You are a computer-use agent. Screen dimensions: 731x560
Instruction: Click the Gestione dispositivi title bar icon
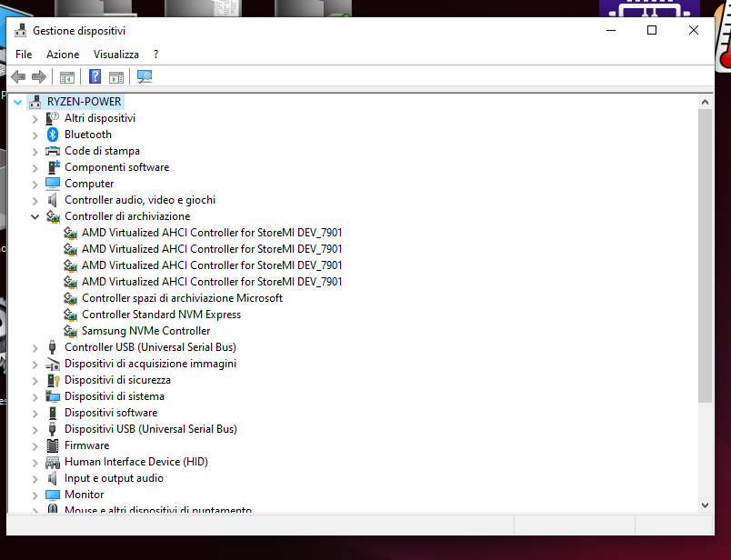tap(20, 30)
